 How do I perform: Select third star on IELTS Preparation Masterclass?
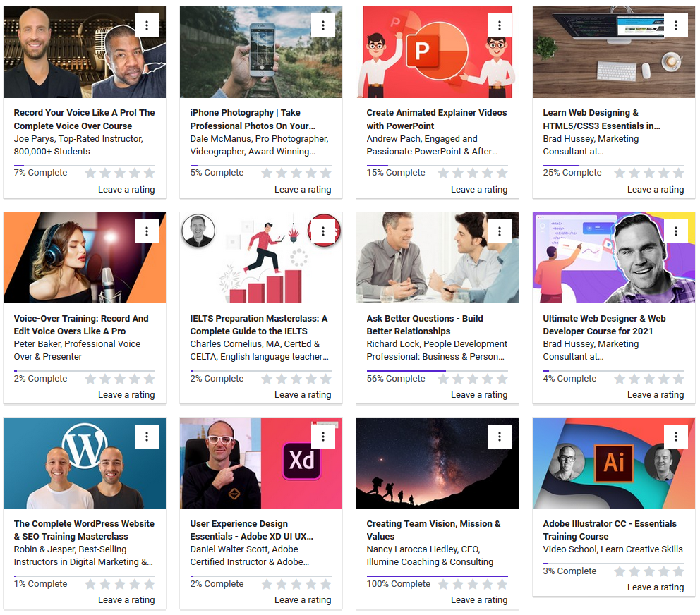pyautogui.click(x=296, y=379)
